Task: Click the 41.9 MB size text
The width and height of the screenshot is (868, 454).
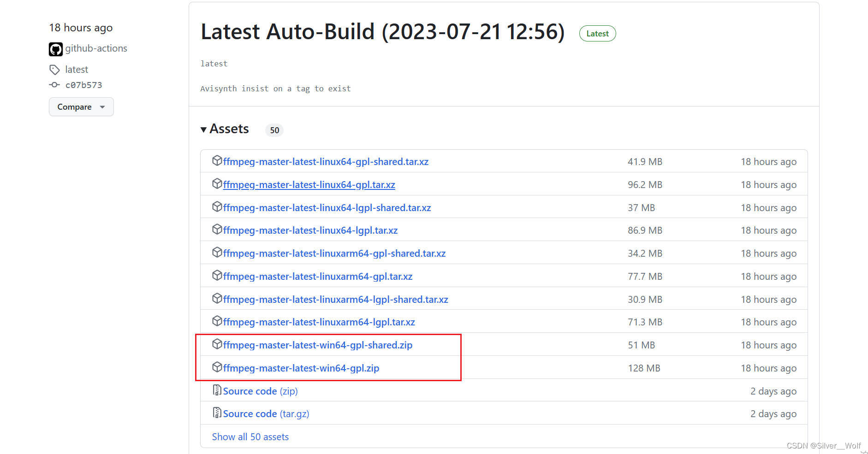Action: tap(645, 162)
